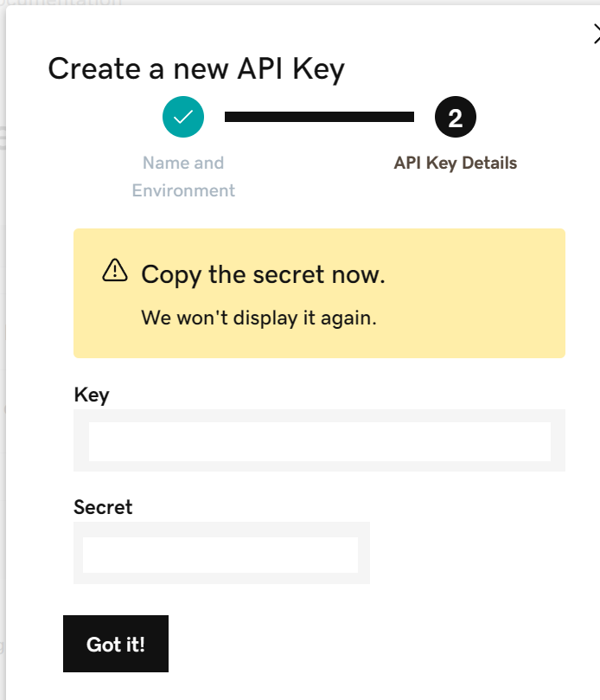Viewport: 600px width, 700px height.
Task: Click the 'Key' field label
Action: pos(92,395)
